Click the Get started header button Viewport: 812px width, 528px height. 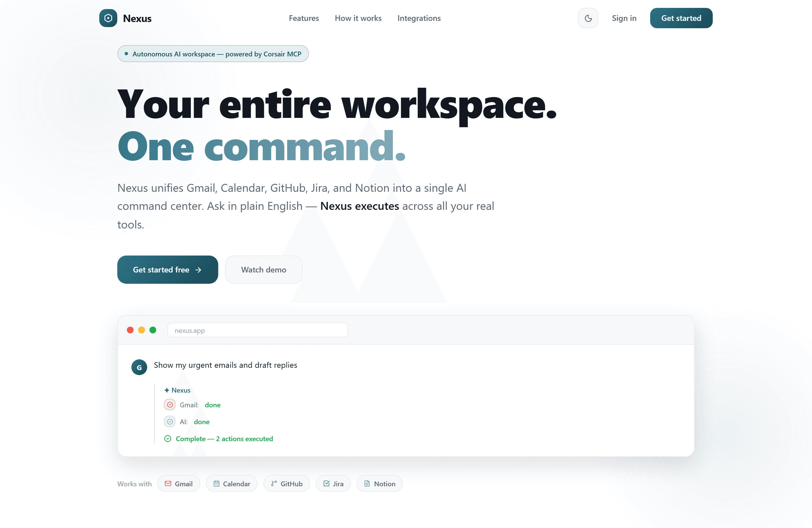coord(681,18)
